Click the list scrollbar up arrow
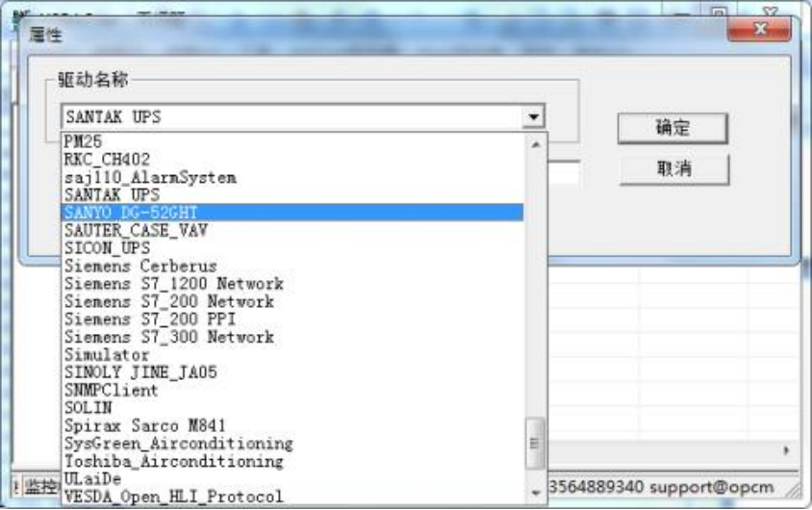 pyautogui.click(x=536, y=144)
